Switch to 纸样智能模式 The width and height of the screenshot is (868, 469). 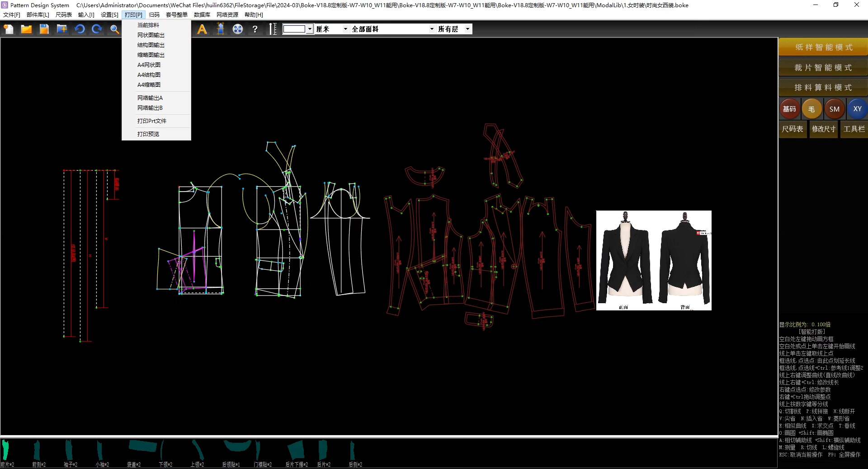tap(823, 47)
